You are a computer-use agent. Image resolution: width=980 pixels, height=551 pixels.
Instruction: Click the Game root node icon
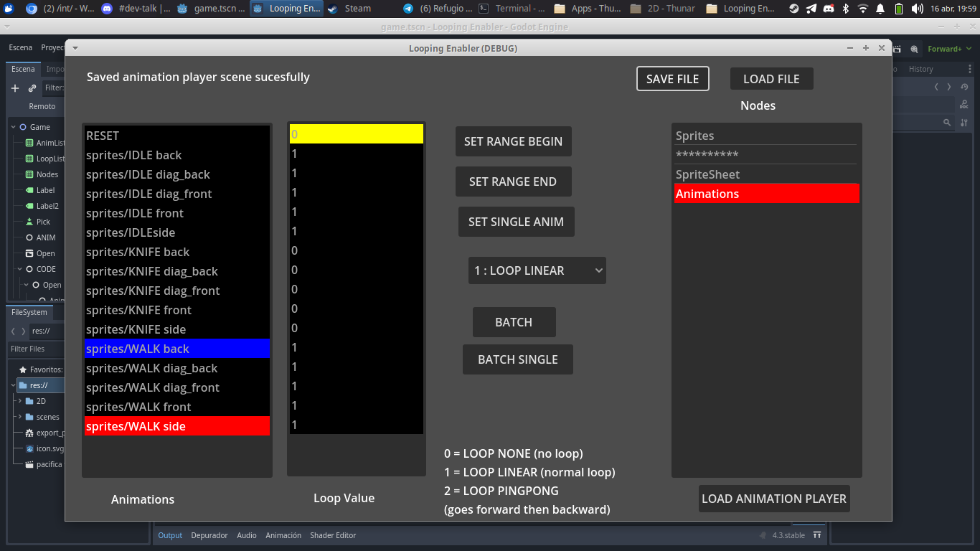(x=23, y=127)
